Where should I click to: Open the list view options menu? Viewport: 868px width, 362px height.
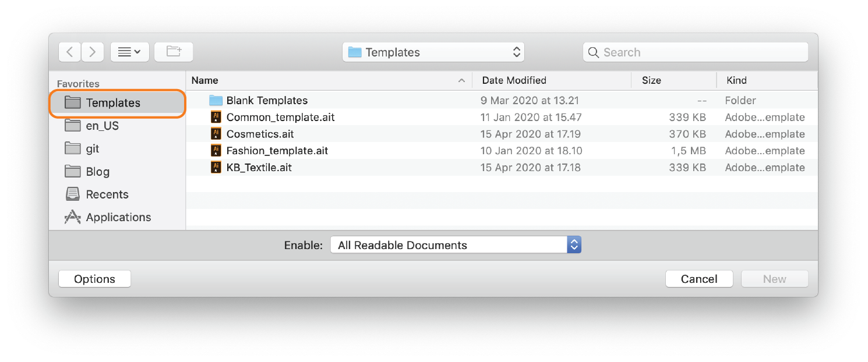pos(130,52)
